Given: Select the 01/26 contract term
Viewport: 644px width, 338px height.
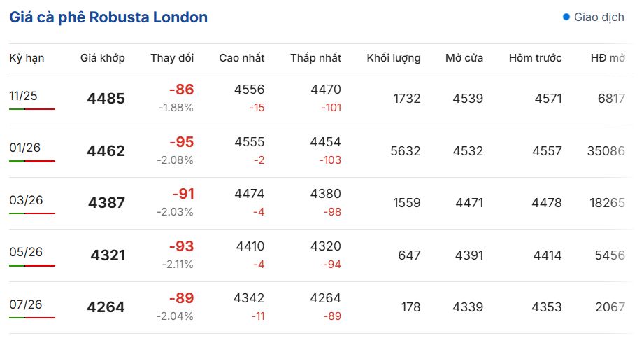Looking at the screenshot, I should (24, 148).
